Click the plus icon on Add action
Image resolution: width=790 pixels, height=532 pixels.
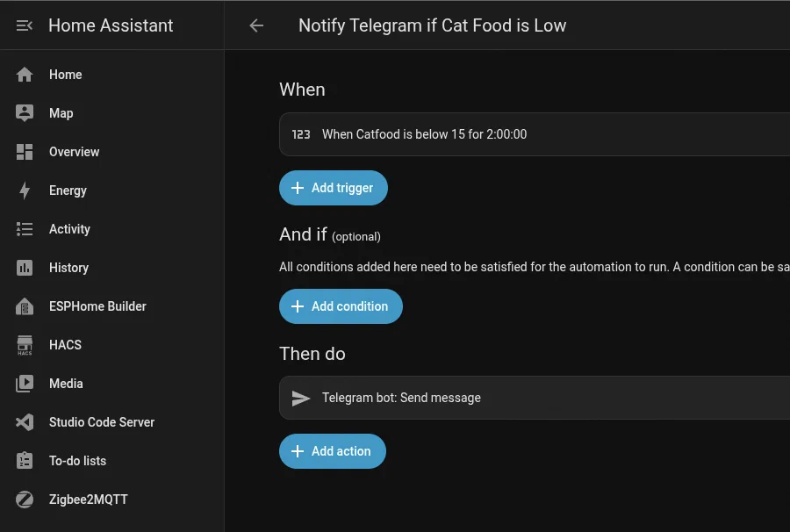298,451
